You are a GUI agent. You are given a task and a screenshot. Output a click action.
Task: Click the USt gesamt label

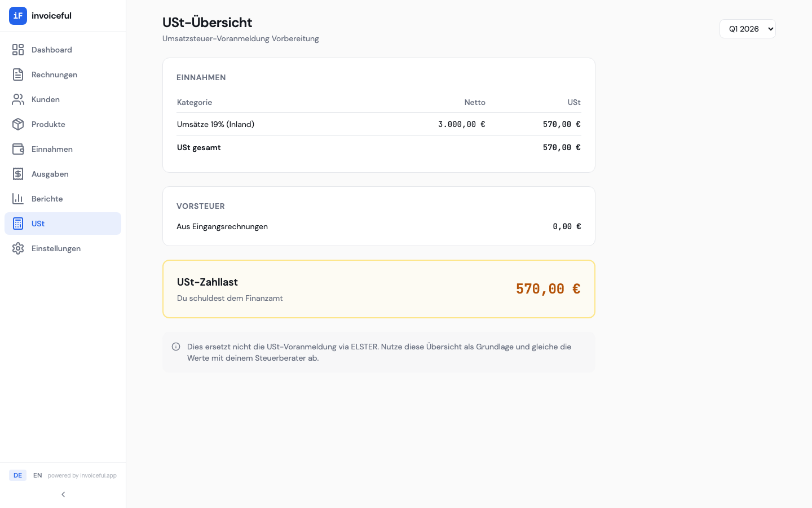(x=198, y=147)
